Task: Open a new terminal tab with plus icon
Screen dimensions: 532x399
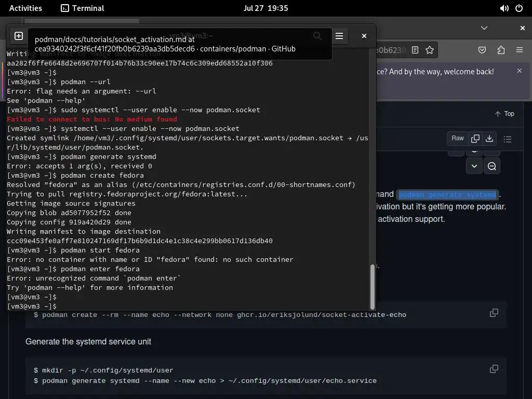Action: point(19,36)
